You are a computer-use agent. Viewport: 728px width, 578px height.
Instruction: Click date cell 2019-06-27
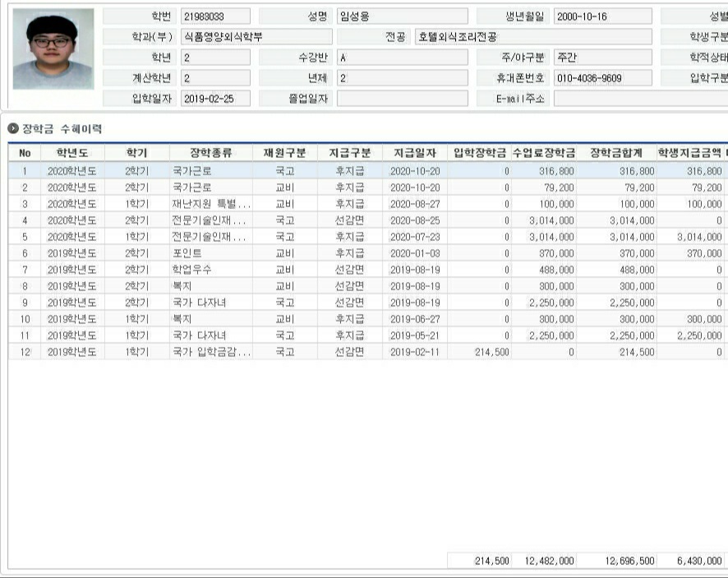(415, 319)
